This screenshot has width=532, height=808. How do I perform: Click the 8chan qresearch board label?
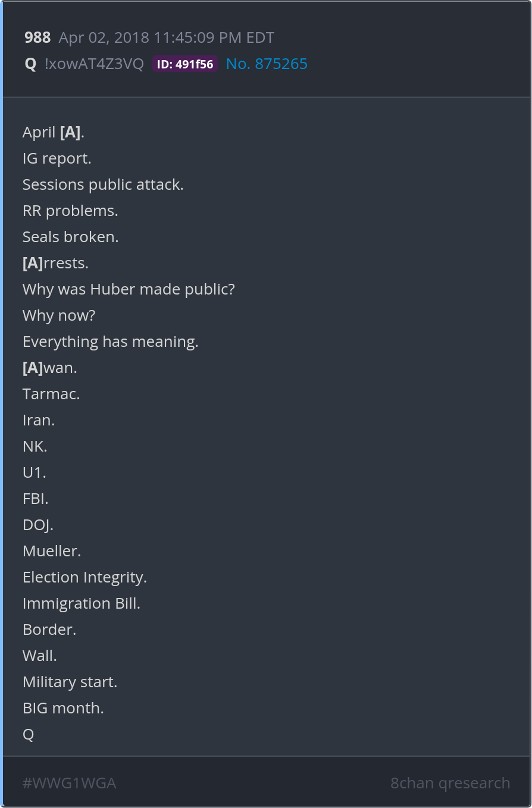pyautogui.click(x=450, y=783)
